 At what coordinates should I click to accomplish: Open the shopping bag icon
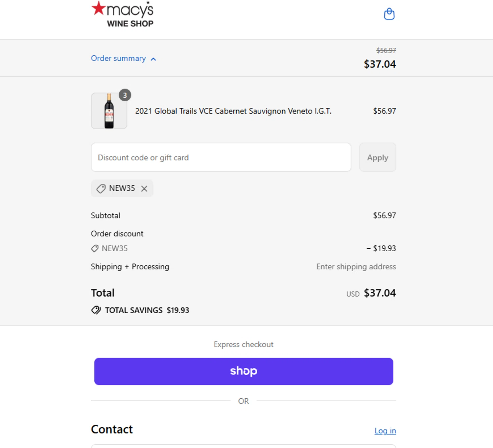(x=389, y=14)
